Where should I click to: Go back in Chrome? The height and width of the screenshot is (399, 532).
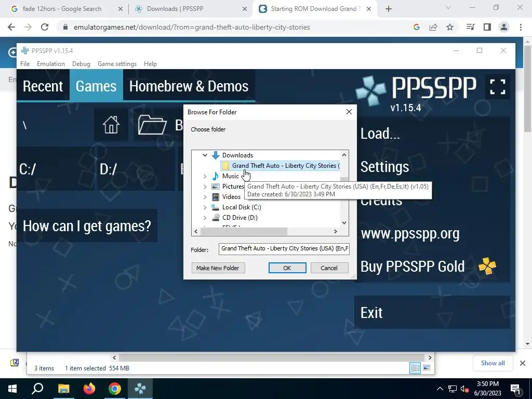[11, 27]
